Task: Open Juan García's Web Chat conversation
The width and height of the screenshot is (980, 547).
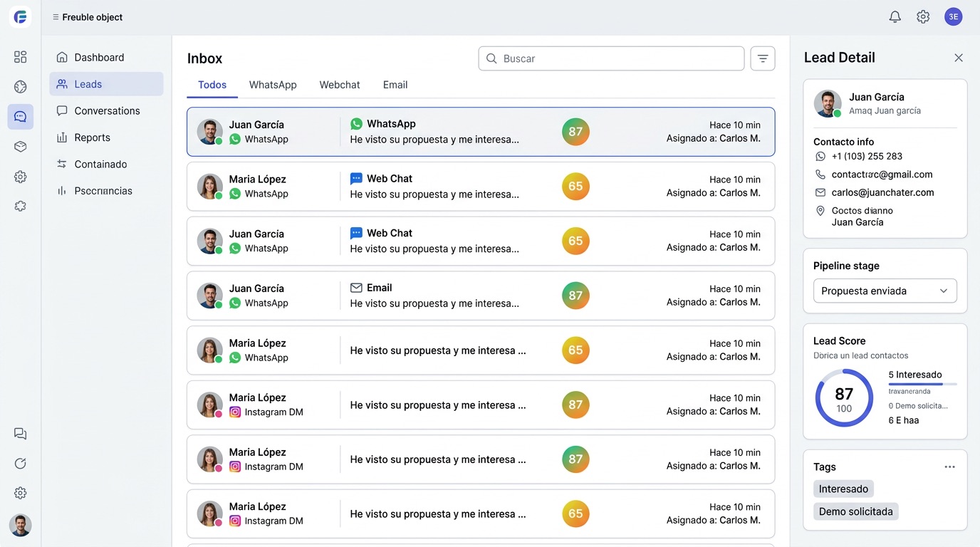Action: pos(481,241)
